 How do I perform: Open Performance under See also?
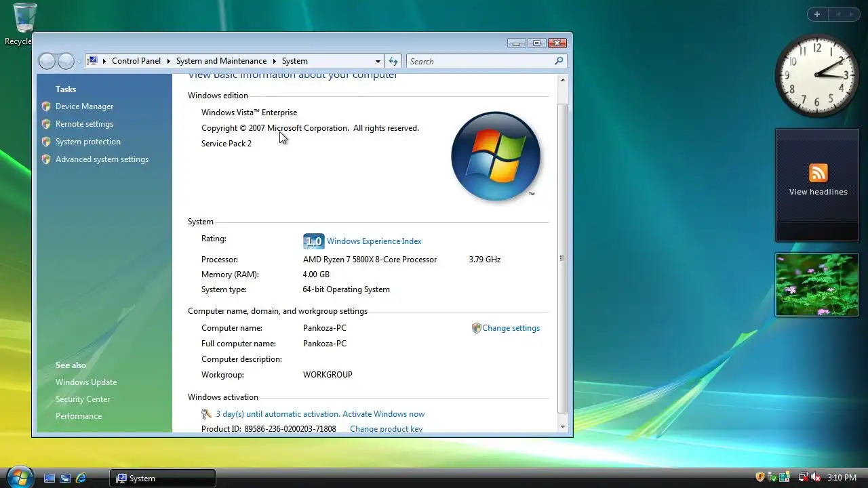pyautogui.click(x=79, y=416)
